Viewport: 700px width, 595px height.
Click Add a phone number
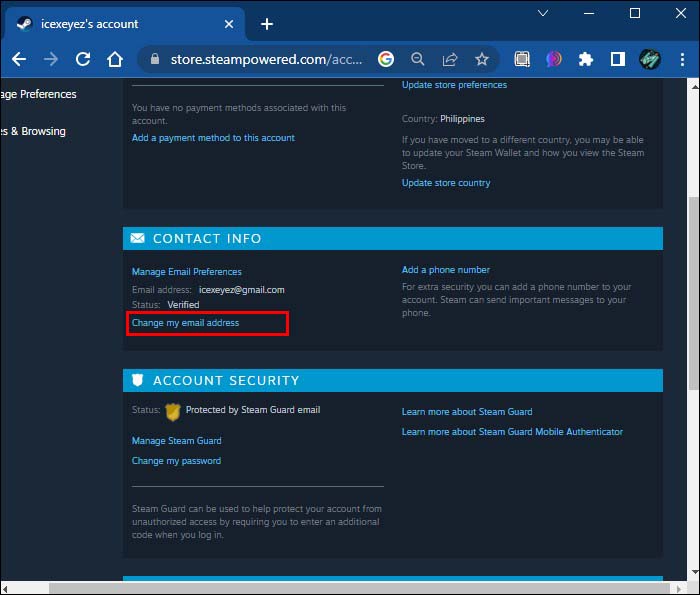[x=446, y=270]
